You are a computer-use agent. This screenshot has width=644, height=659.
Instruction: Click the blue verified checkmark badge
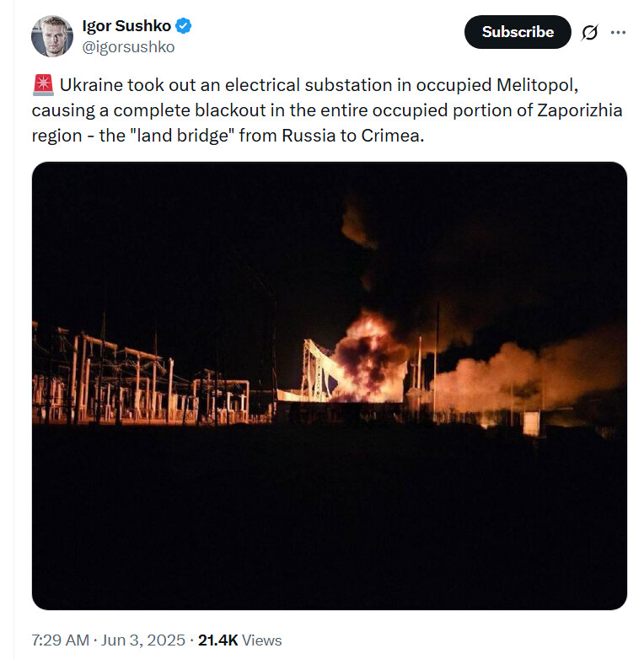[x=183, y=25]
